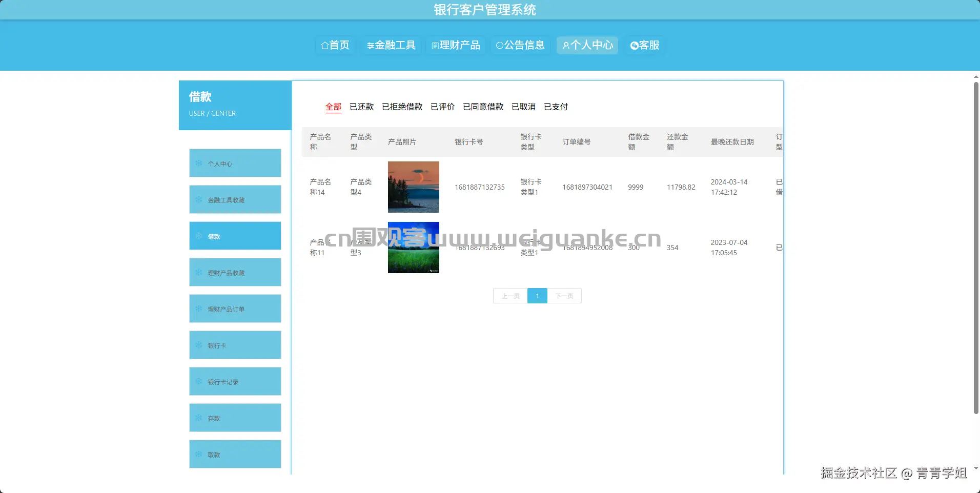Click the scrollbar down arrow
Viewport: 980px width, 493px height.
tap(976, 468)
